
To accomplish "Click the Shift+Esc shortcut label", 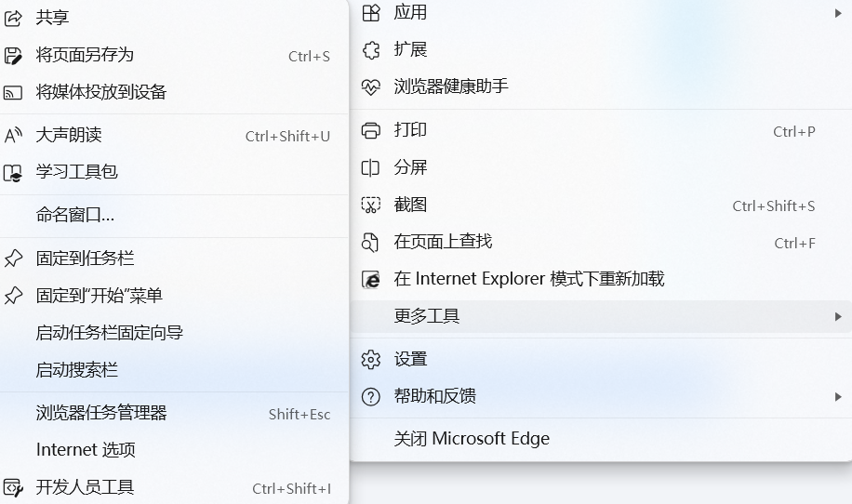I will (300, 415).
